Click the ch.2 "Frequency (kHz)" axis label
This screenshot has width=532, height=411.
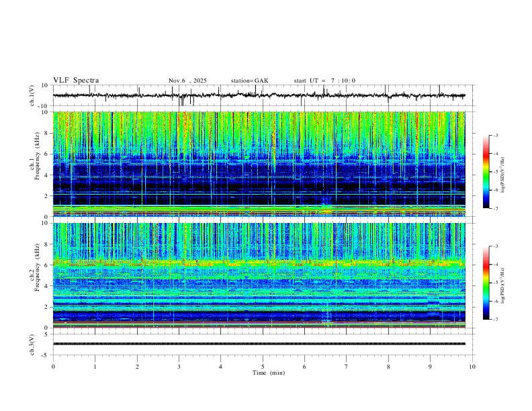[x=37, y=267]
